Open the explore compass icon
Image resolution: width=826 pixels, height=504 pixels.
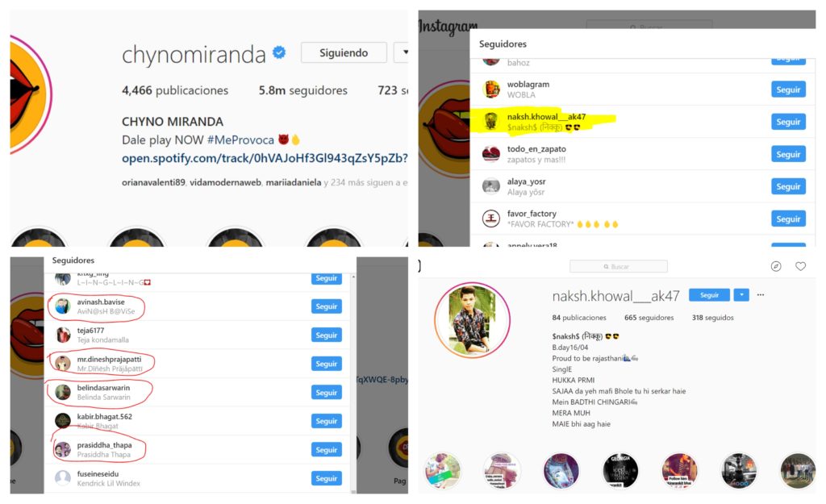776,266
